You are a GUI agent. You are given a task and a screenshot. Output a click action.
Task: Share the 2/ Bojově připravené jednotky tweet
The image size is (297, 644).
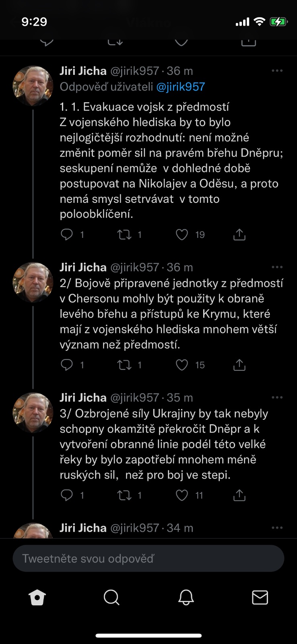click(239, 365)
